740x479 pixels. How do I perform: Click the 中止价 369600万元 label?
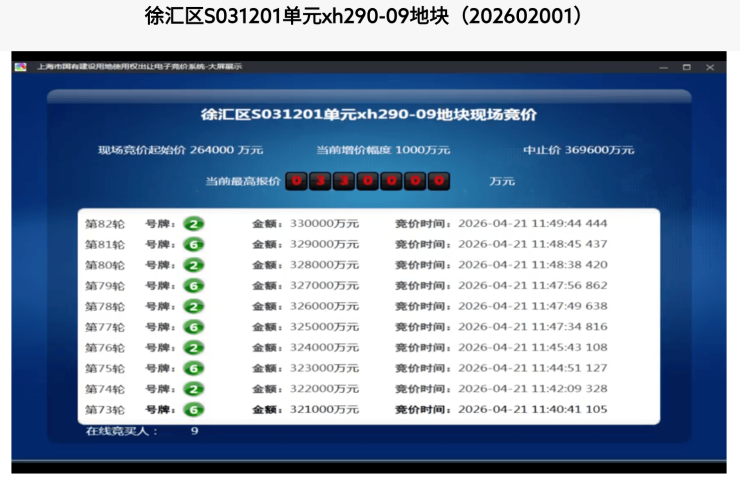pyautogui.click(x=578, y=150)
